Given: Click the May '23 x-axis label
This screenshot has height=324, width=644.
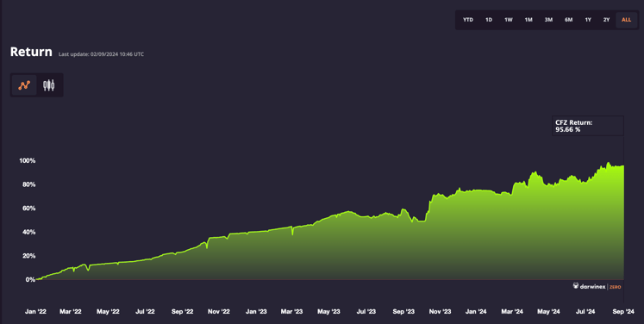Looking at the screenshot, I should 328,312.
